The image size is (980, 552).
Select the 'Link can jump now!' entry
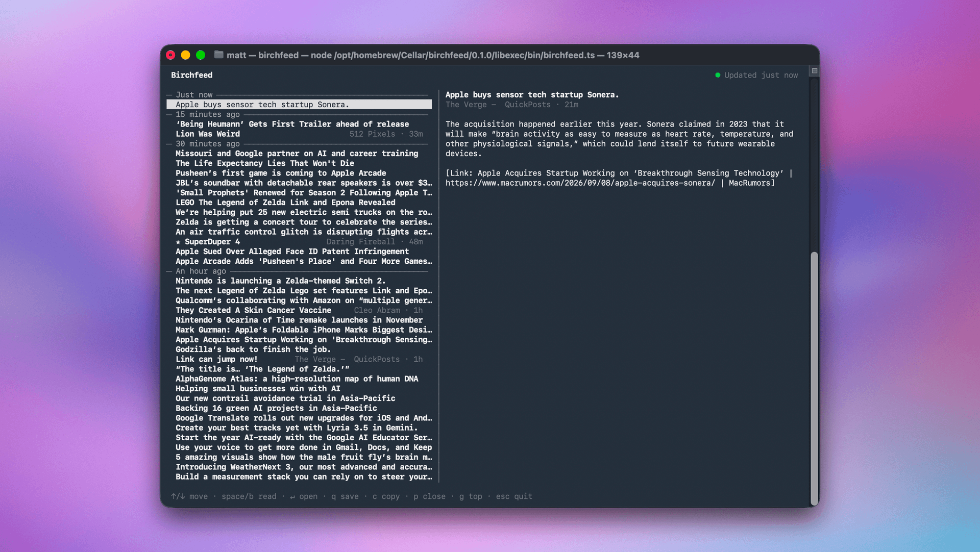pos(216,359)
